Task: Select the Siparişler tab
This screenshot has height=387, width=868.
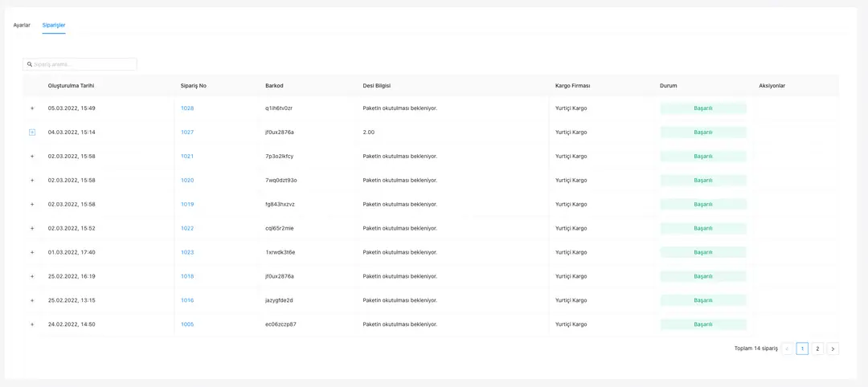Action: [x=54, y=25]
